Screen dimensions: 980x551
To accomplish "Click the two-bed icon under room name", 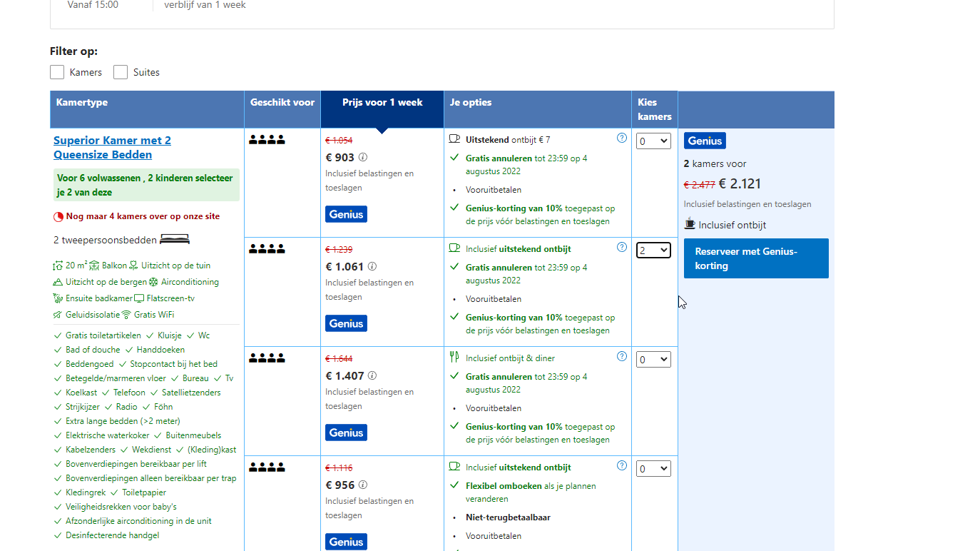I will [x=175, y=240].
